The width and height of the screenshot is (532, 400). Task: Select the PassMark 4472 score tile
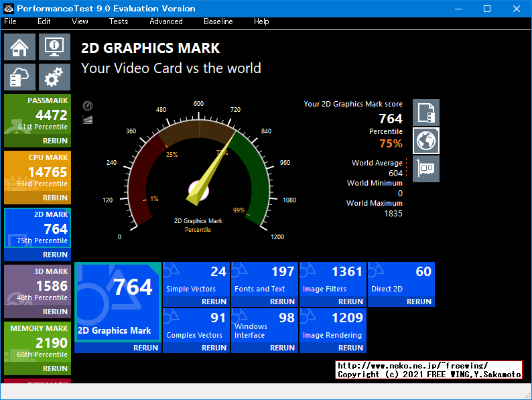tap(36, 114)
